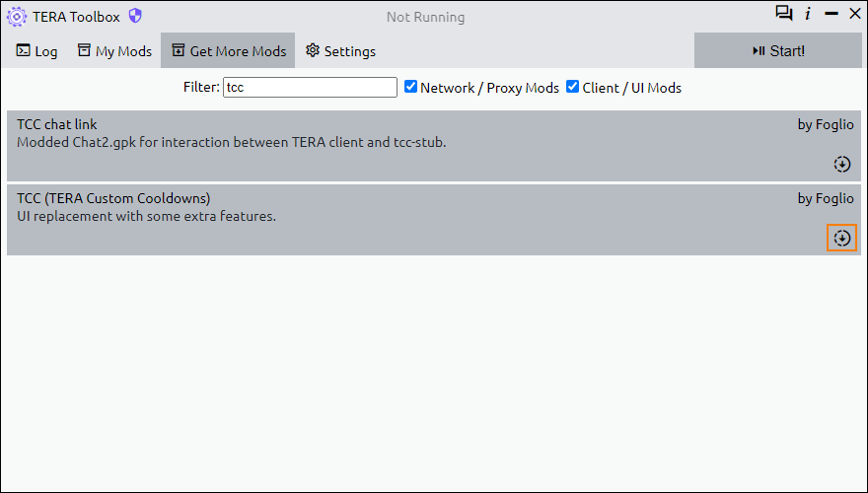This screenshot has height=493, width=868.
Task: Go to the Settings tab
Action: (340, 51)
